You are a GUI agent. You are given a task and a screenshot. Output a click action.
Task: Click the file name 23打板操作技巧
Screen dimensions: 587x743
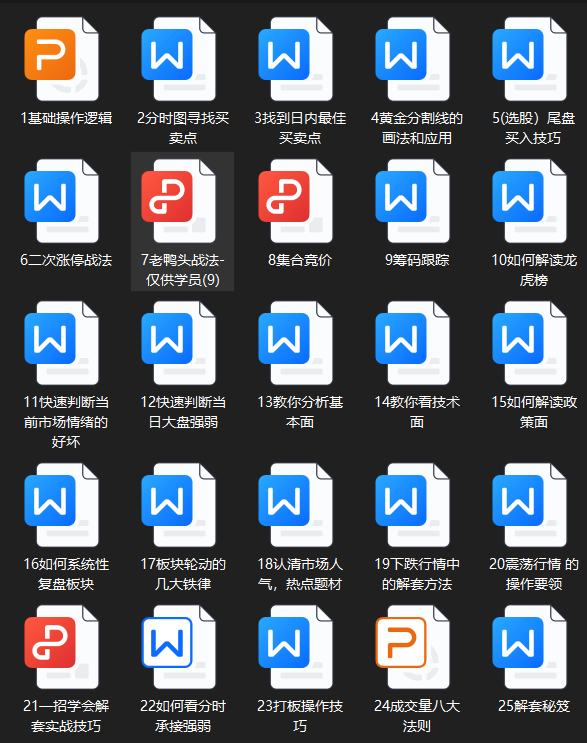point(300,716)
